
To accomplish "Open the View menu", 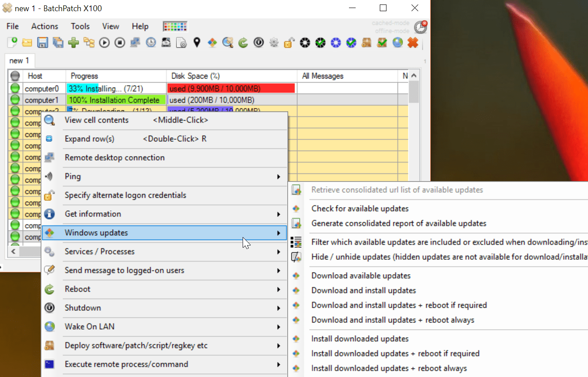I will 111,26.
